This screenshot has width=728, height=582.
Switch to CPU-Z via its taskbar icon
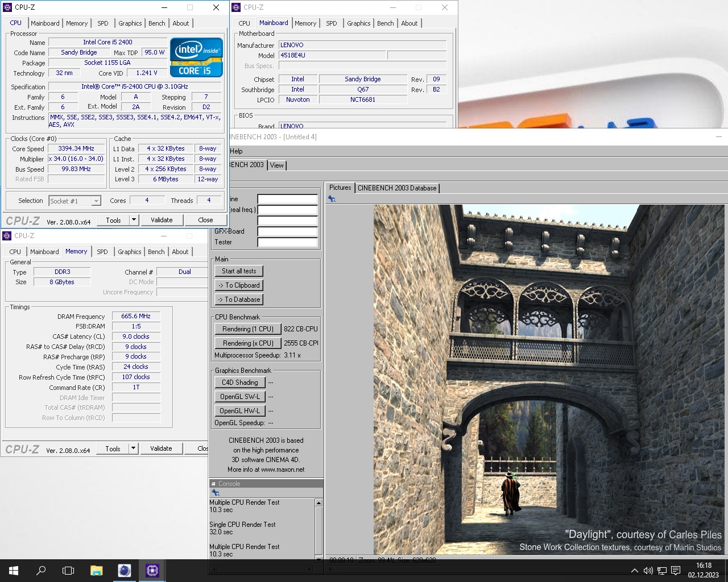(152, 571)
